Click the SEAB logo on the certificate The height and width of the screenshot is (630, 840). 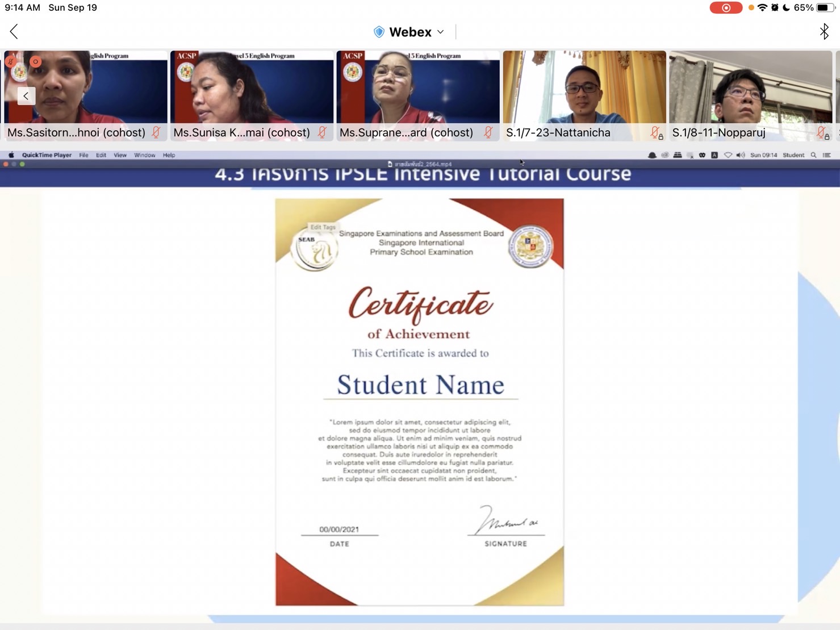click(x=315, y=249)
